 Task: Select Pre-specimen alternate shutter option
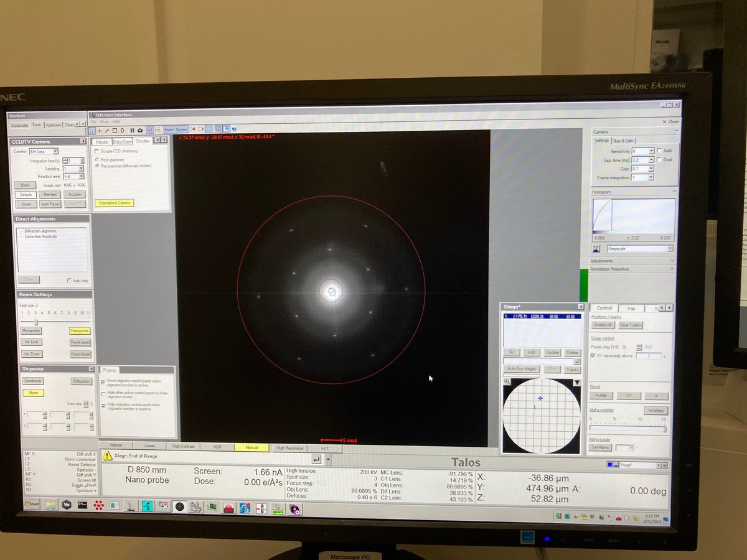click(x=96, y=166)
